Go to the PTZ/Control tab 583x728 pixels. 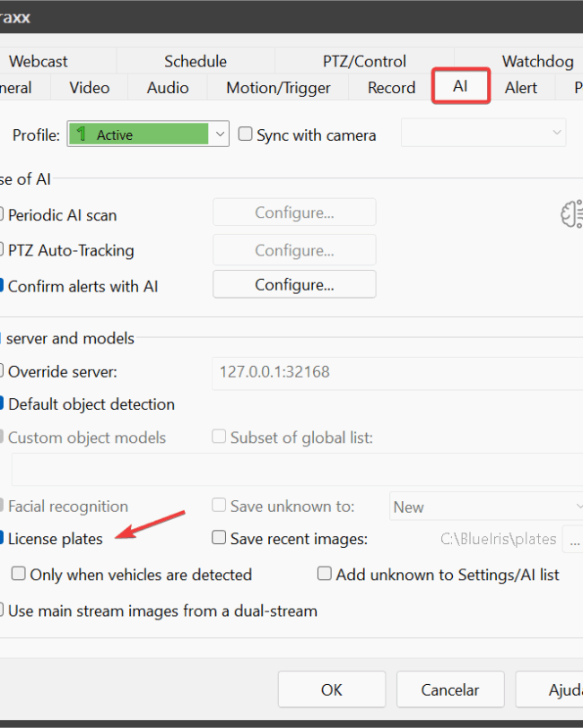(x=363, y=61)
